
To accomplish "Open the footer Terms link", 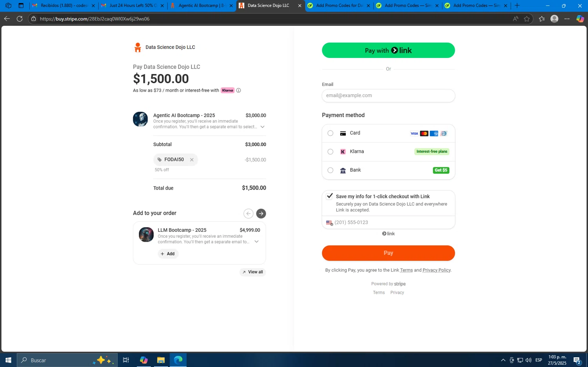I will [x=379, y=293].
